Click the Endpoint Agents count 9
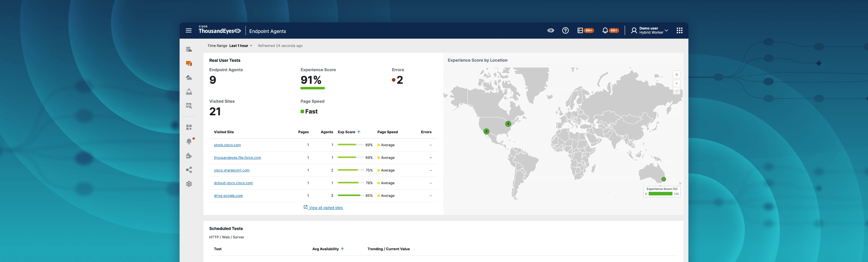This screenshot has width=868, height=262. click(213, 80)
